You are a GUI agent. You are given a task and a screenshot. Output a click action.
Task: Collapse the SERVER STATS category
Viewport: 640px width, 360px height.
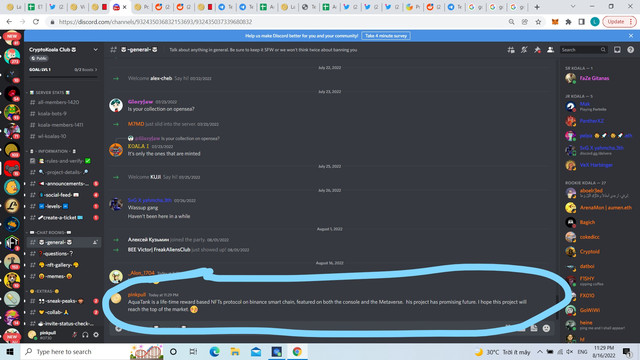(x=50, y=93)
